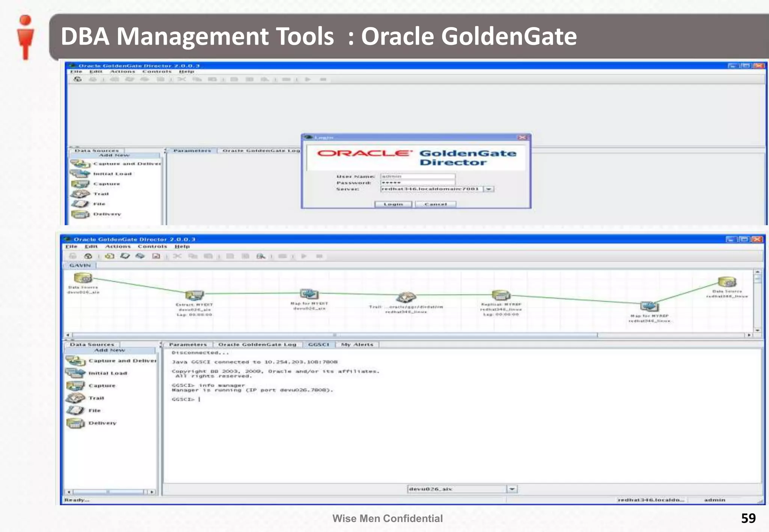Open Help menu in GAVIN window
The width and height of the screenshot is (769, 532).
click(x=182, y=246)
